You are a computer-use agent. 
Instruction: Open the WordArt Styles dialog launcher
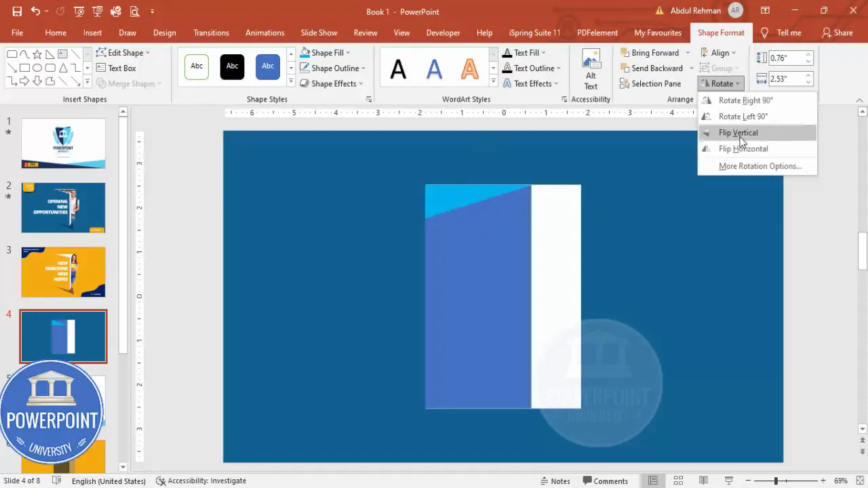tap(564, 100)
